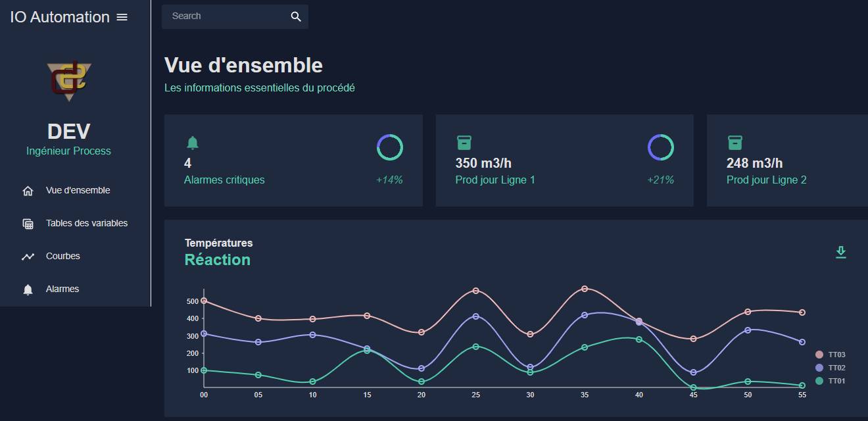Click the trend line icon beside Courbes

(x=28, y=257)
